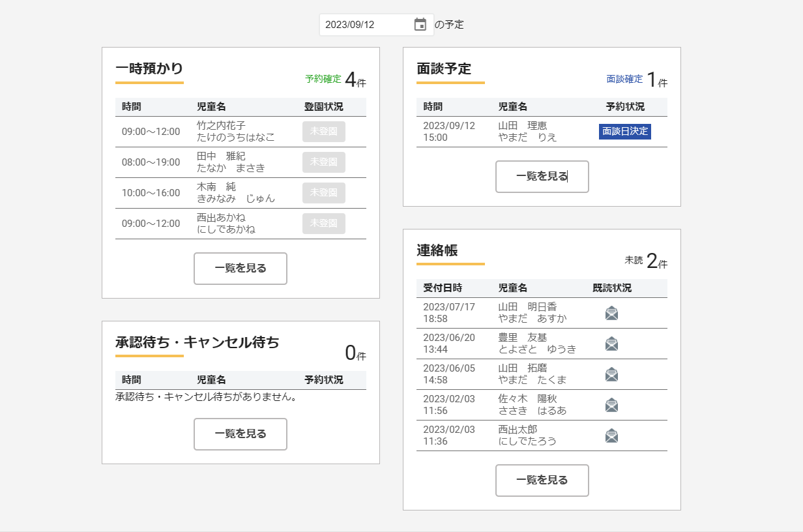
Task: Click 一覧を見る under 一時預かり
Action: (241, 269)
